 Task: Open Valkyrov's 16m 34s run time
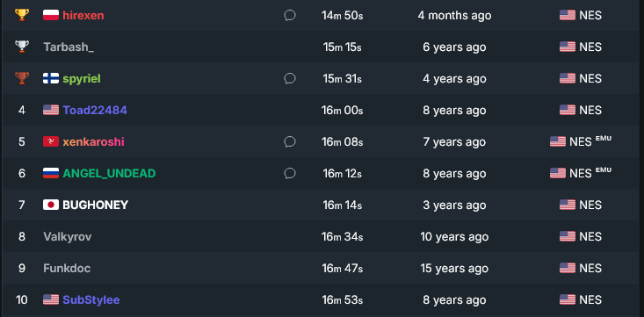click(342, 236)
